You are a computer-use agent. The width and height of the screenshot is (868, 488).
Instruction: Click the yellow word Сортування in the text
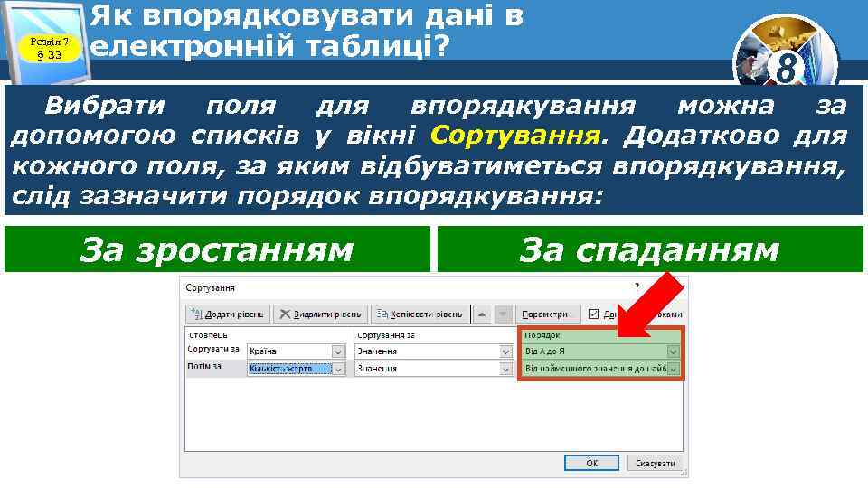pyautogui.click(x=516, y=135)
